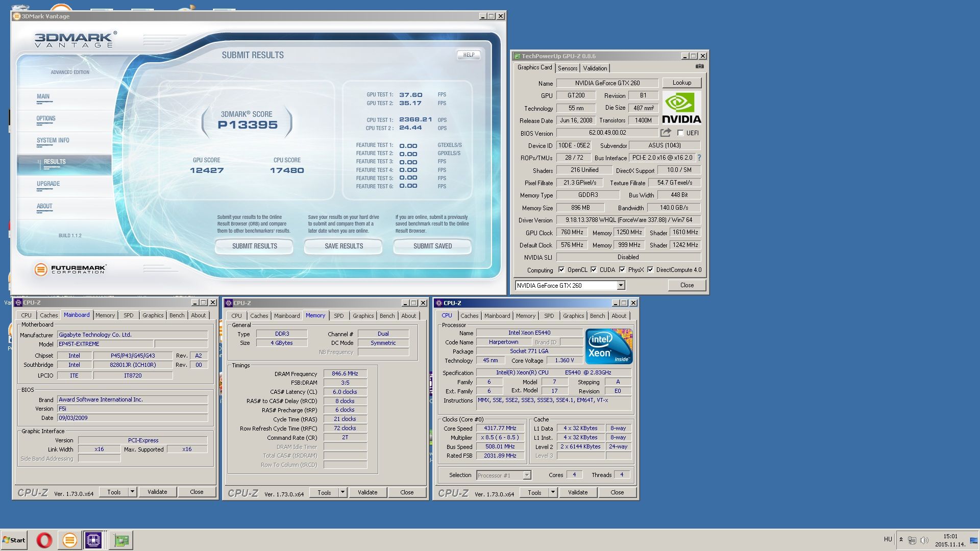Click 3DMark Vantage taskbar icon
This screenshot has height=551, width=980.
69,540
